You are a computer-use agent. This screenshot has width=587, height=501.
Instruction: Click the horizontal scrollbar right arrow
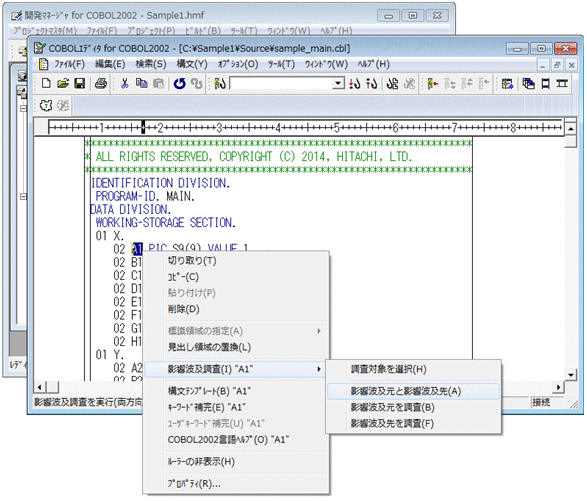point(558,387)
